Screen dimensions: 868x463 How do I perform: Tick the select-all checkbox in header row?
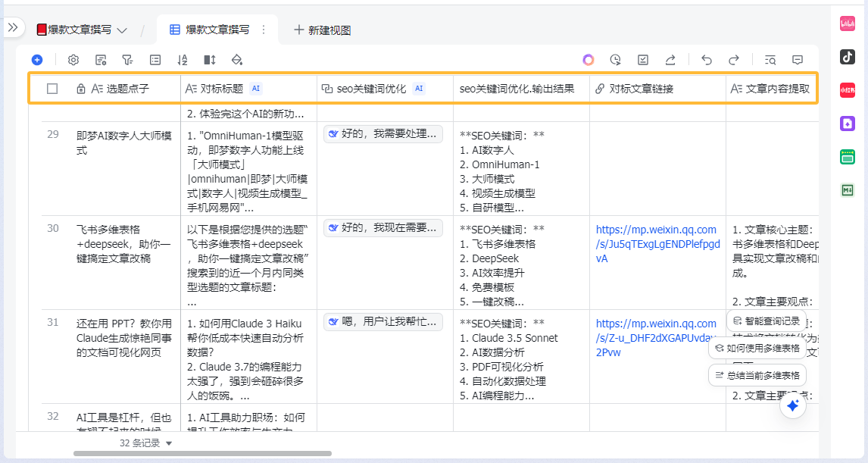pyautogui.click(x=52, y=89)
